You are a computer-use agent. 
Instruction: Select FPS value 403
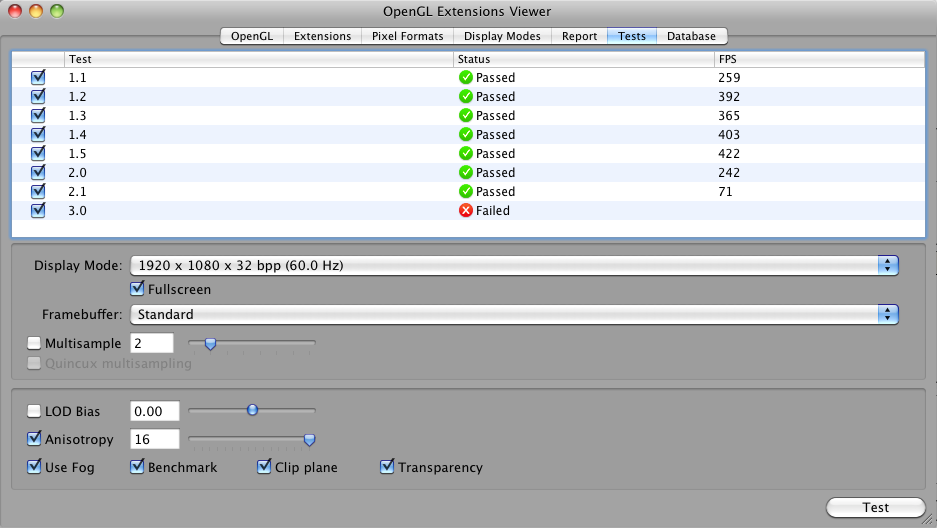(x=729, y=135)
